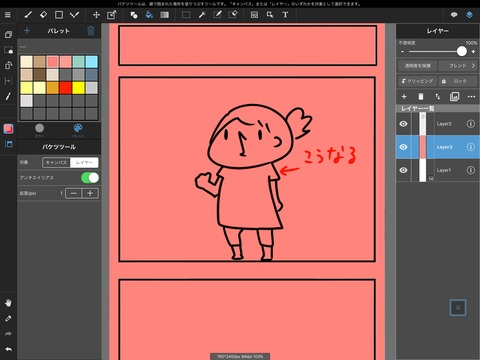The image size is (480, 360).
Task: Tap the layer image stack icon
Action: click(x=454, y=97)
